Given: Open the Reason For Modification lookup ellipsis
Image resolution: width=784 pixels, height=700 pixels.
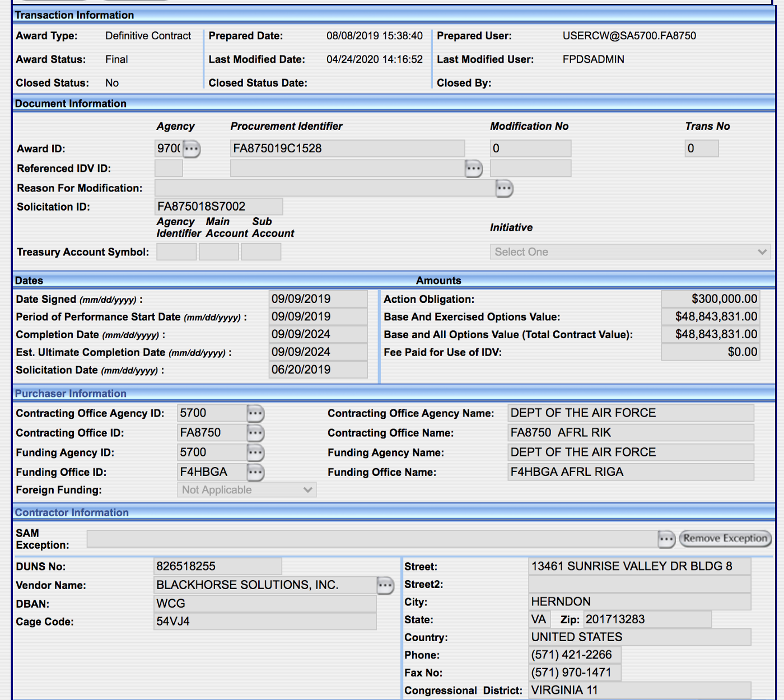Looking at the screenshot, I should (x=504, y=188).
